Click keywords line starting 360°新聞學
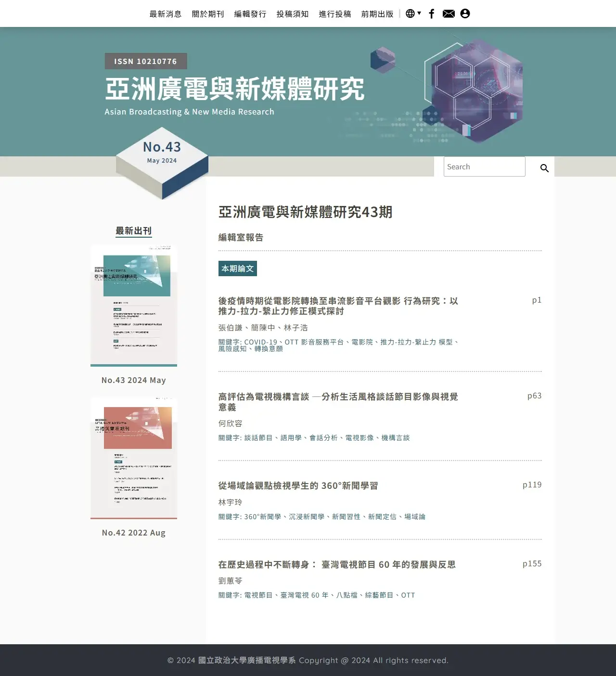 [x=322, y=517]
